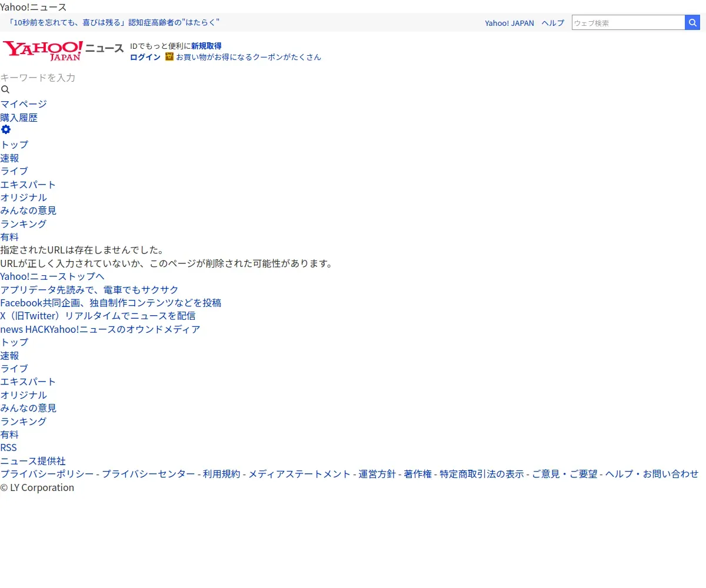Click the 指定されたURLは存在しませんでした error text

[x=82, y=250]
